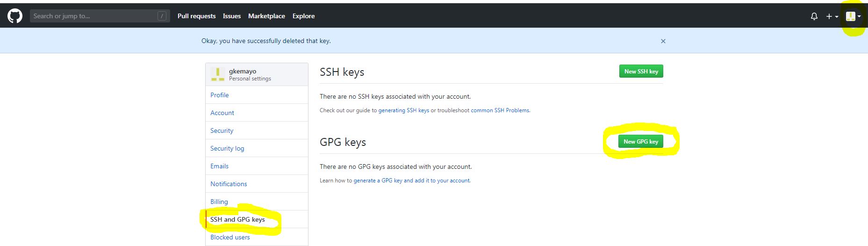The width and height of the screenshot is (868, 246).
Task: Open Blocked users in sidebar
Action: [x=230, y=237]
